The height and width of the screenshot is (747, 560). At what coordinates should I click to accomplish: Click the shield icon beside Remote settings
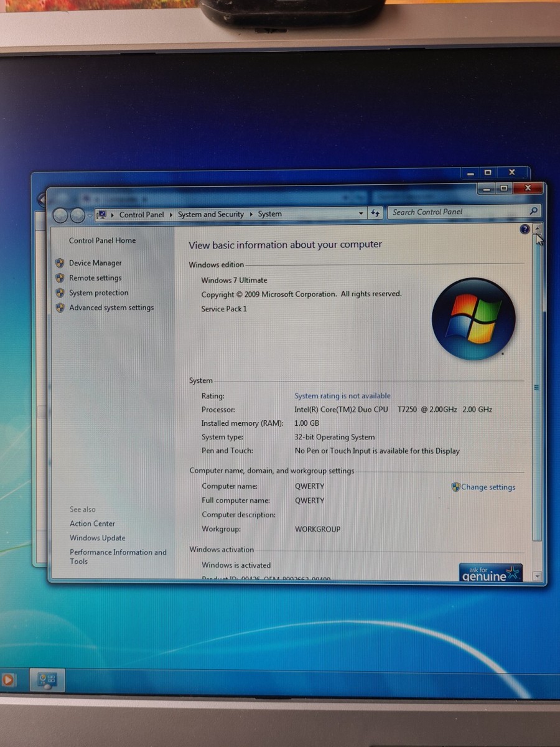(60, 278)
